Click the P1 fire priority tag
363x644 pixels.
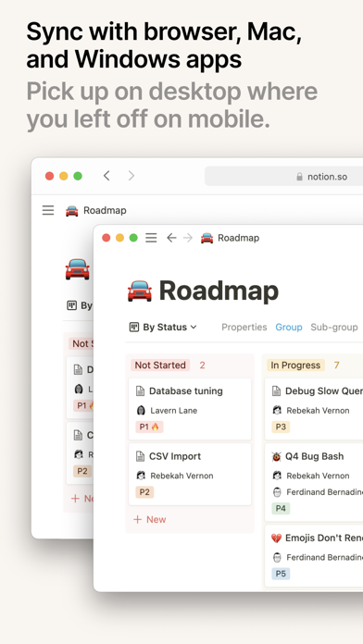click(149, 427)
